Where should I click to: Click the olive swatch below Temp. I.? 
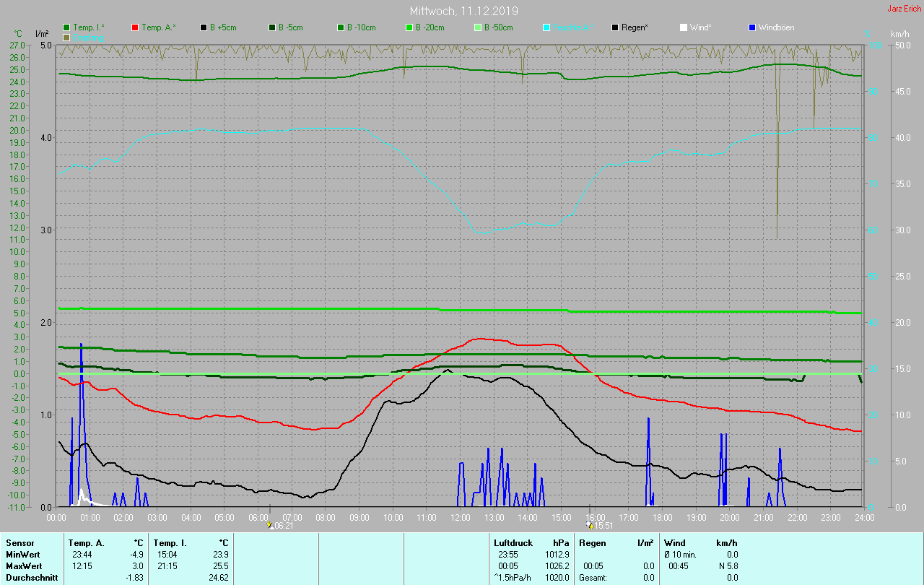click(66, 37)
